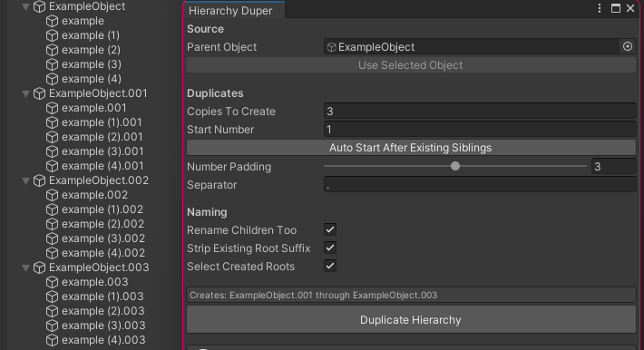Select the Hierarchy Duper tab
The height and width of the screenshot is (350, 644).
(x=234, y=10)
